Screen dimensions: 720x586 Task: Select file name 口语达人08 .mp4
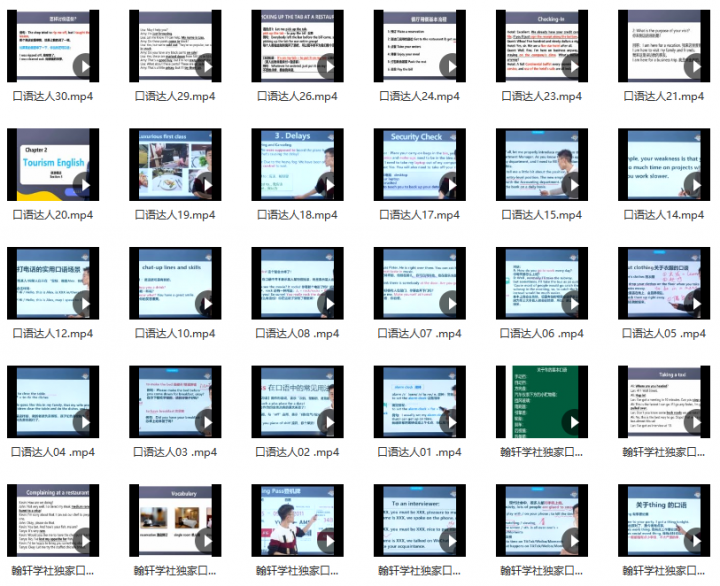coord(297,333)
